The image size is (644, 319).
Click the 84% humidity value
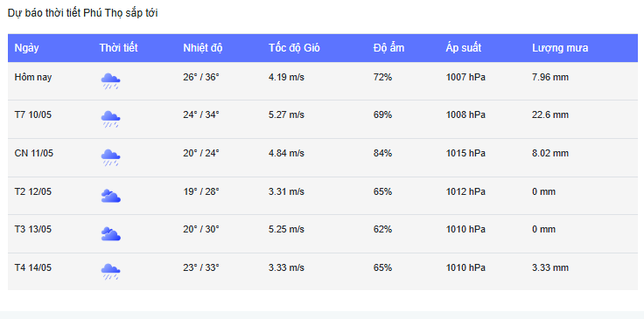point(382,153)
